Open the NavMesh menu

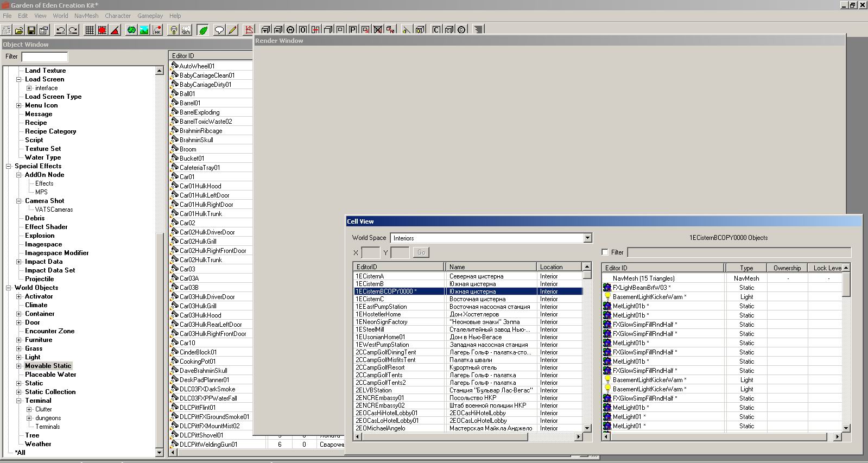[x=86, y=16]
